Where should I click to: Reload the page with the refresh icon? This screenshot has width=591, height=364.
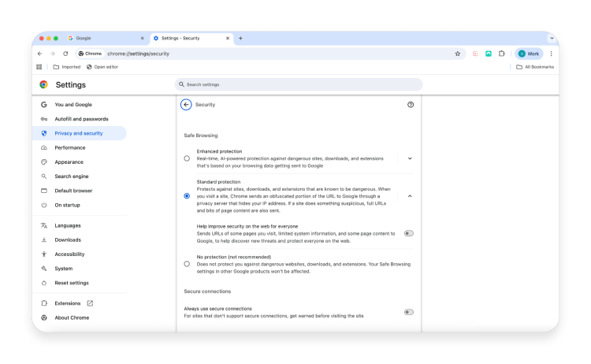(65, 54)
